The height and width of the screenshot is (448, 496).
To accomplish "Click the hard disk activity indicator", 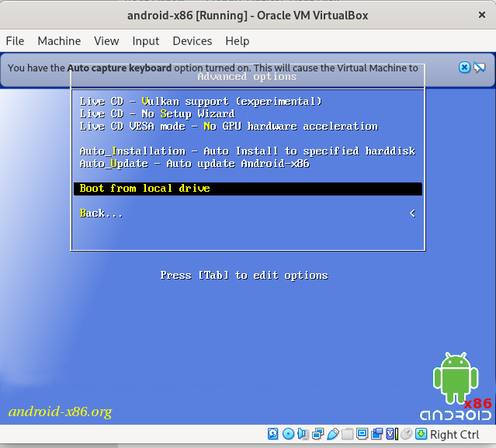I will click(273, 434).
